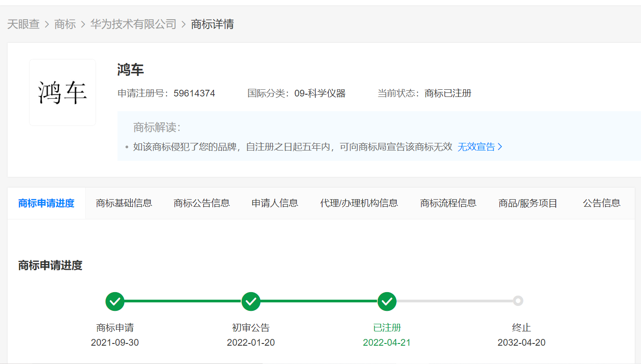View the 鸿车 trademark logo image
The image size is (641, 364).
[63, 92]
